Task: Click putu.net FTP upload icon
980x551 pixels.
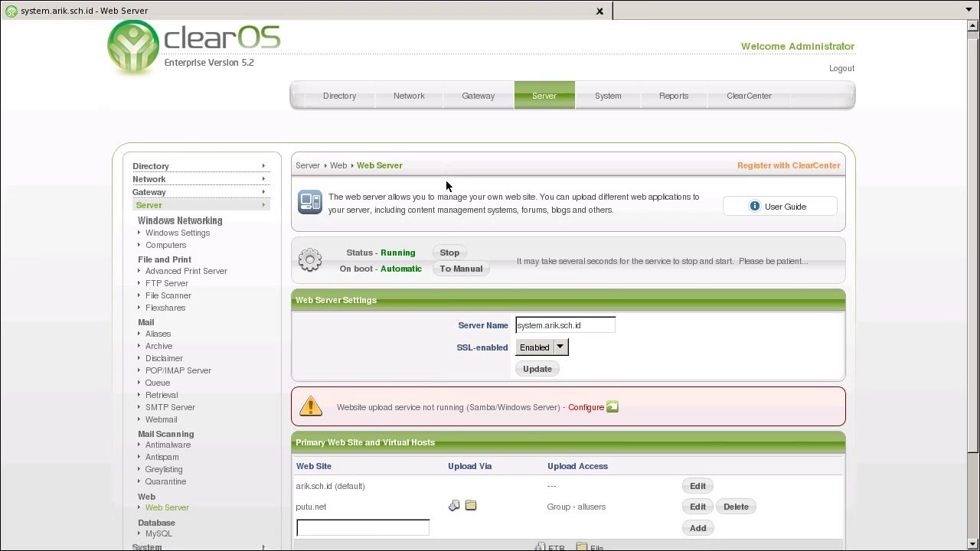Action: (454, 506)
